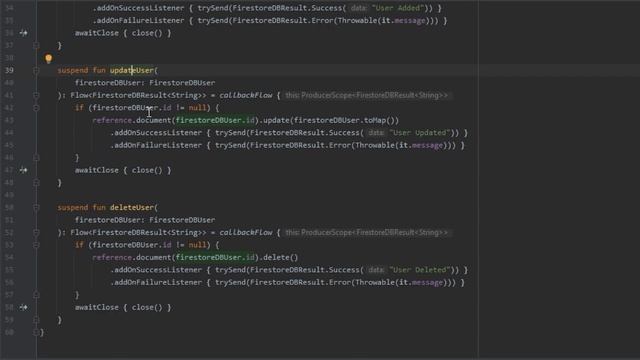The image size is (640, 360).
Task: Click suspend call gutter icon on line 58
Action: (23, 307)
